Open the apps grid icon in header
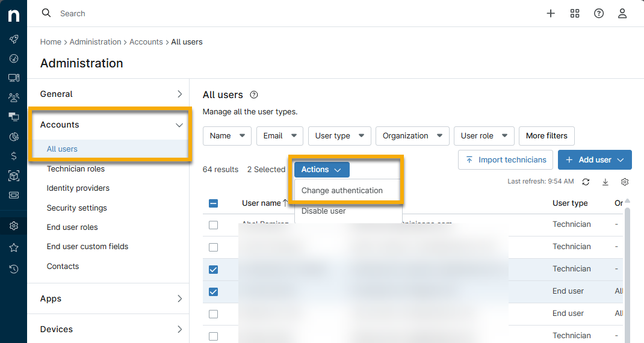 (575, 14)
